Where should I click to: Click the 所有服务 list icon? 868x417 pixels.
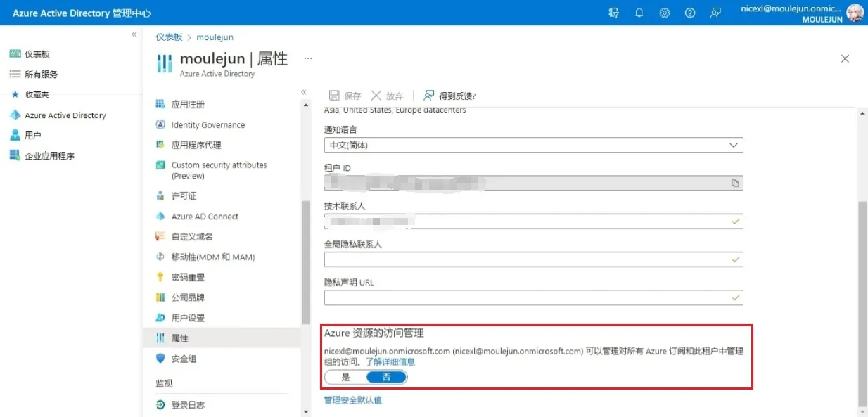[x=15, y=75]
